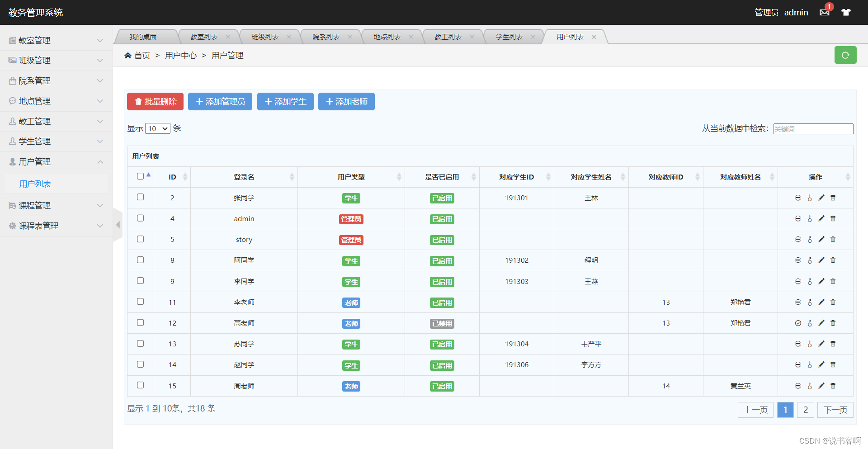Reset password for 张同学 using key icon
The image size is (868, 449).
click(x=810, y=198)
